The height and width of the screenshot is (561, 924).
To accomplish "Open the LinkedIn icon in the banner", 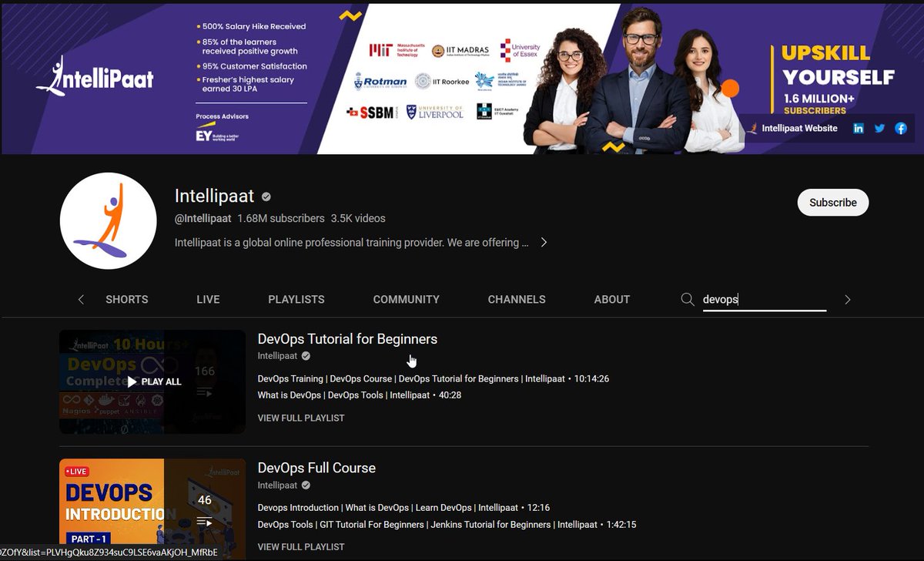I will pyautogui.click(x=858, y=129).
